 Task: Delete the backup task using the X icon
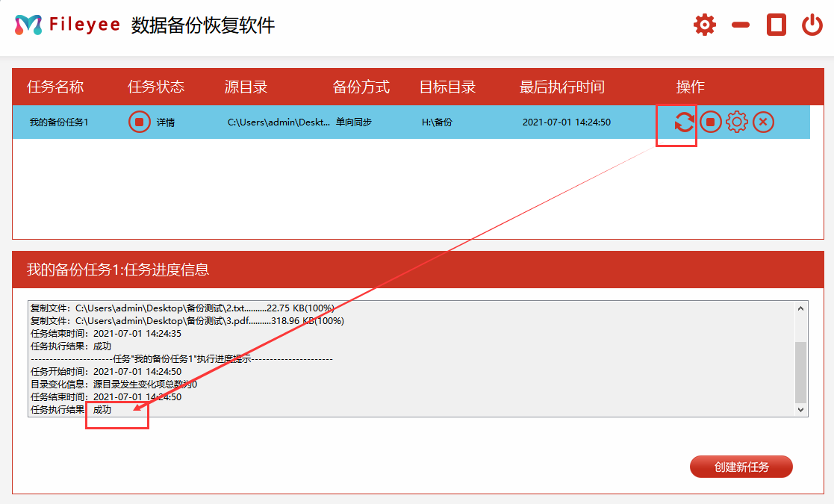(x=762, y=122)
